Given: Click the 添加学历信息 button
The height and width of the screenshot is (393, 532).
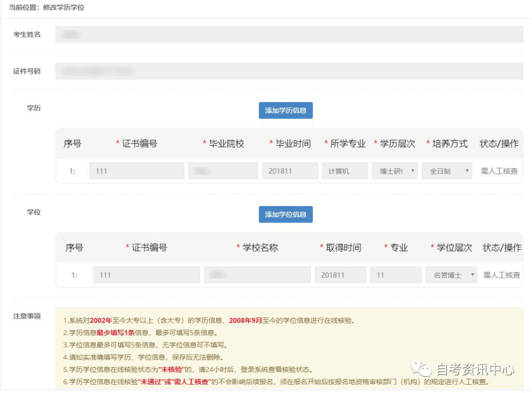Looking at the screenshot, I should point(286,110).
